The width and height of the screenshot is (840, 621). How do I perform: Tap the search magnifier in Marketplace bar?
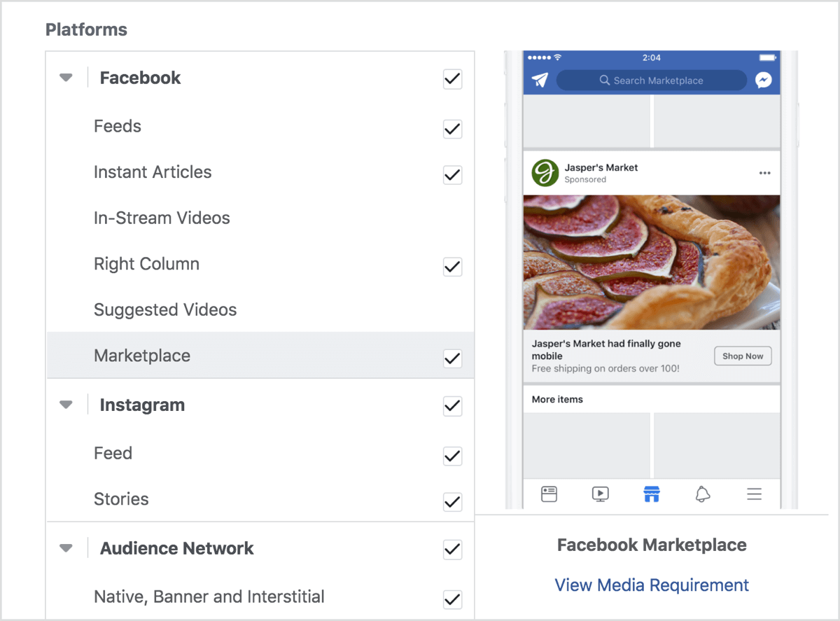click(x=605, y=81)
